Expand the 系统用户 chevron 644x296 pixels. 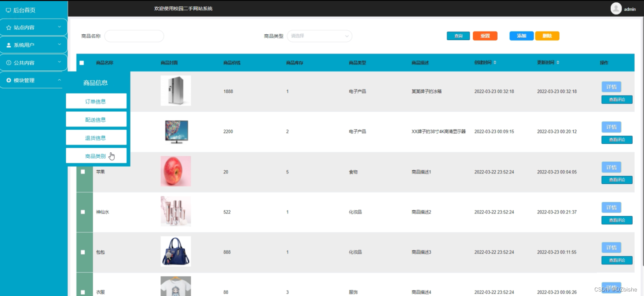pos(59,45)
